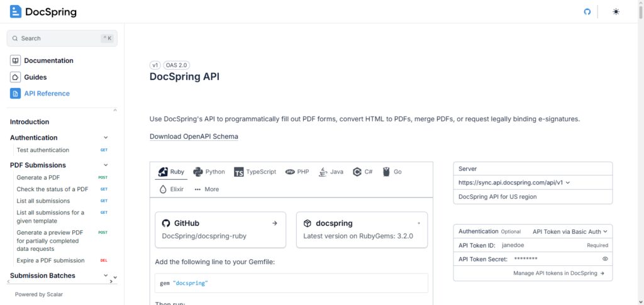
Task: Click the DocSpring API heading
Action: pos(184,77)
